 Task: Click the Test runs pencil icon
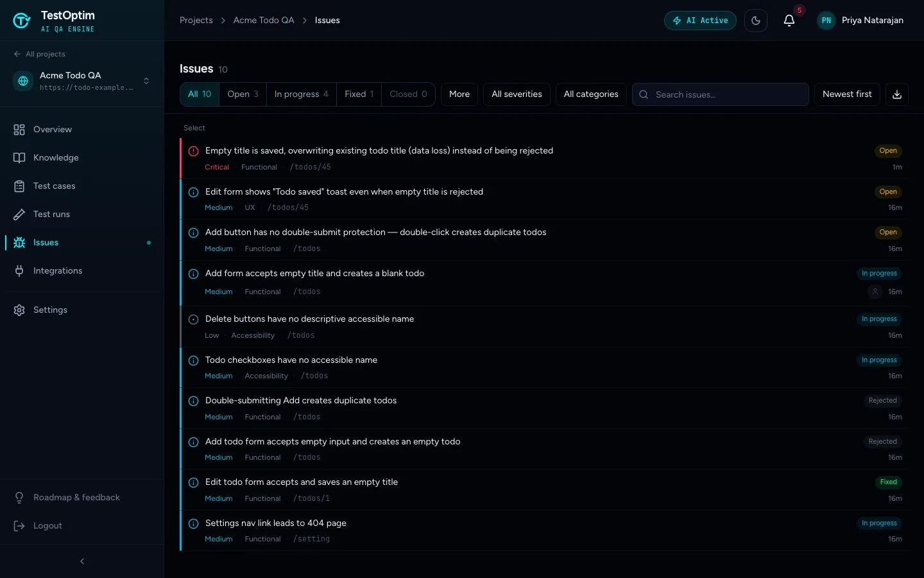pos(19,215)
